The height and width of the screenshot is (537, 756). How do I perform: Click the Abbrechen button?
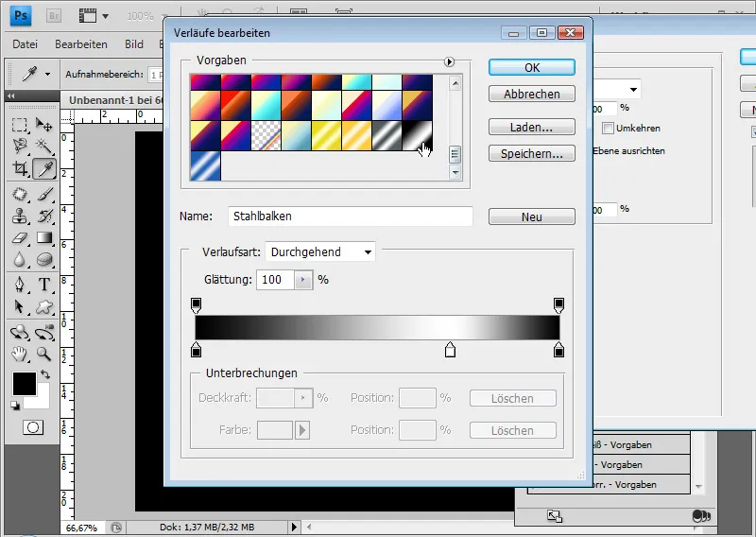coord(532,94)
